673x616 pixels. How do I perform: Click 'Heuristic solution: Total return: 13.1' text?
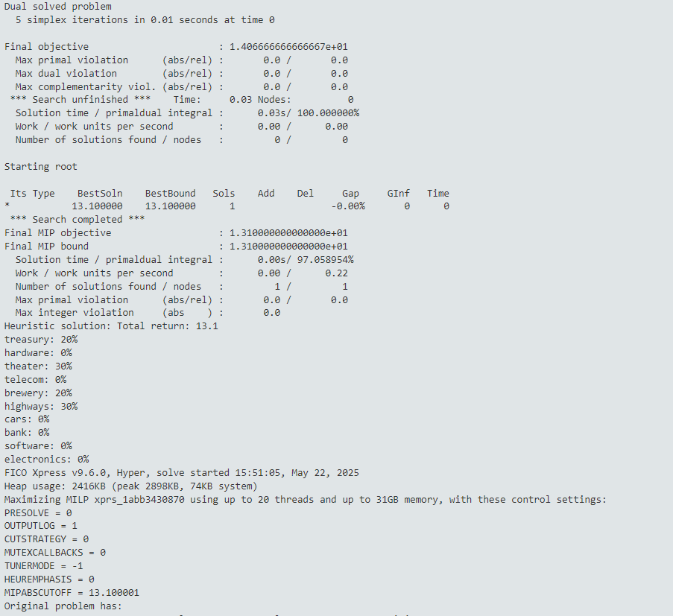(111, 326)
